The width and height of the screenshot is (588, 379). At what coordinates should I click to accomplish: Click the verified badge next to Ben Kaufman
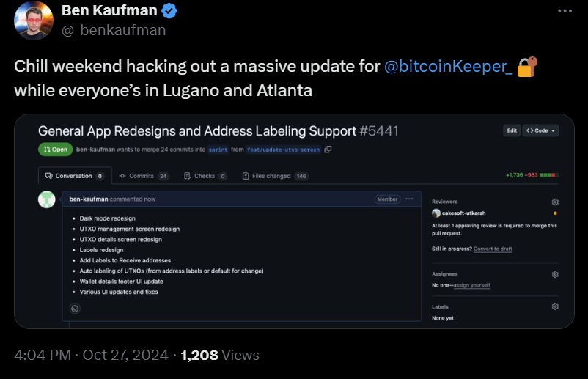[x=169, y=10]
